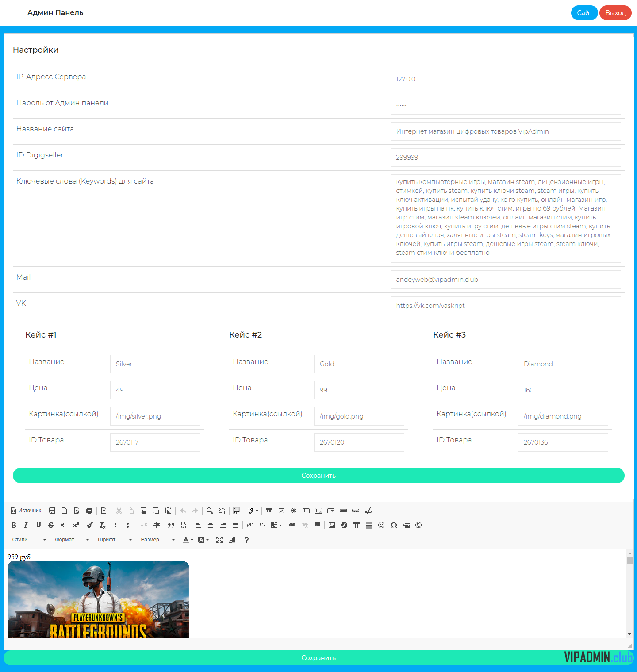Viewport: 637px width, 672px height.
Task: Click the upper Сохранить settings button
Action: pyautogui.click(x=318, y=476)
